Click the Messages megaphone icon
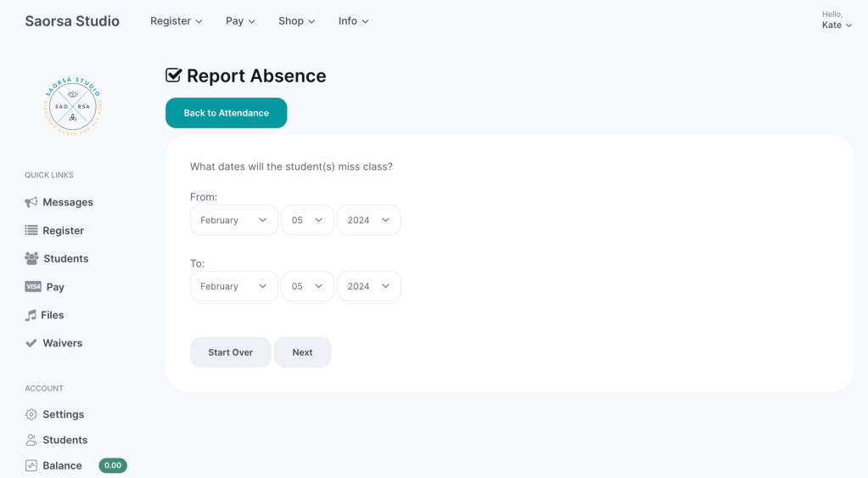Viewport: 868px width, 478px height. [31, 202]
